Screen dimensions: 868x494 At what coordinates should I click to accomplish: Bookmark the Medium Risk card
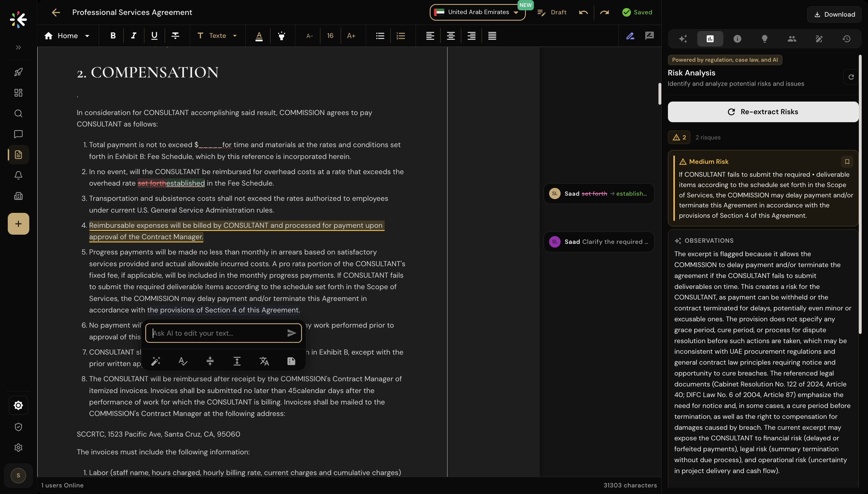pos(847,162)
